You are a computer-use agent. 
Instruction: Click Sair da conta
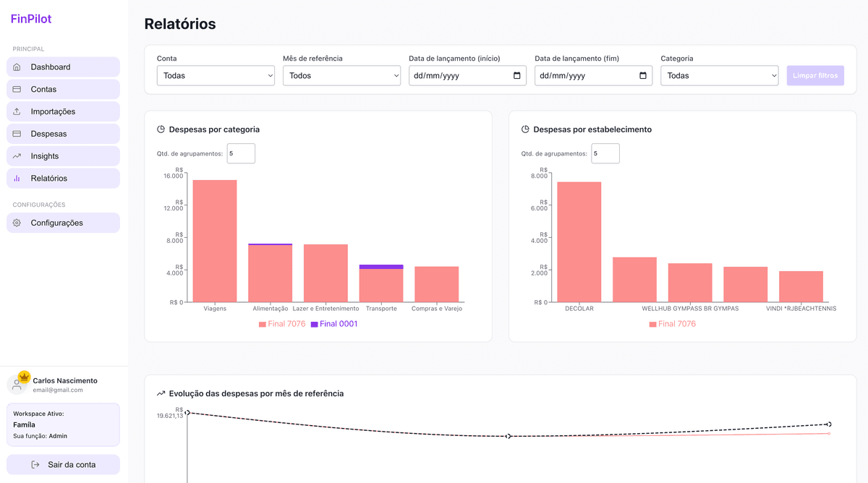point(63,464)
